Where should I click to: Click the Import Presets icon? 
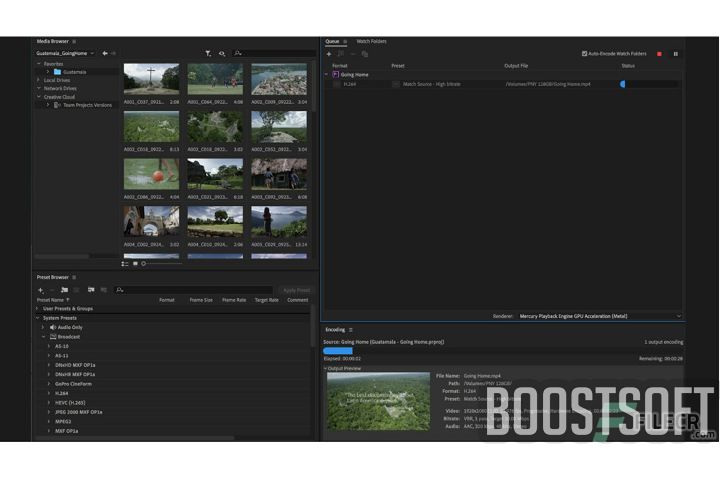coord(91,290)
